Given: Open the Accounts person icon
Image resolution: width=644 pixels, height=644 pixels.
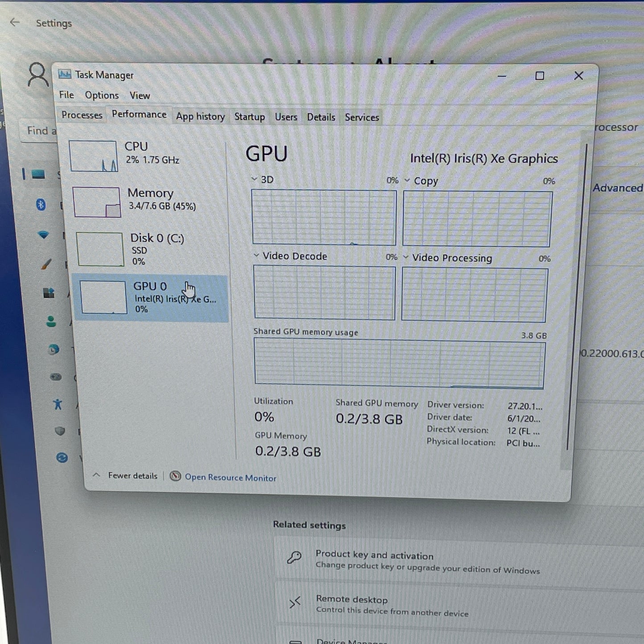Looking at the screenshot, I should point(51,321).
